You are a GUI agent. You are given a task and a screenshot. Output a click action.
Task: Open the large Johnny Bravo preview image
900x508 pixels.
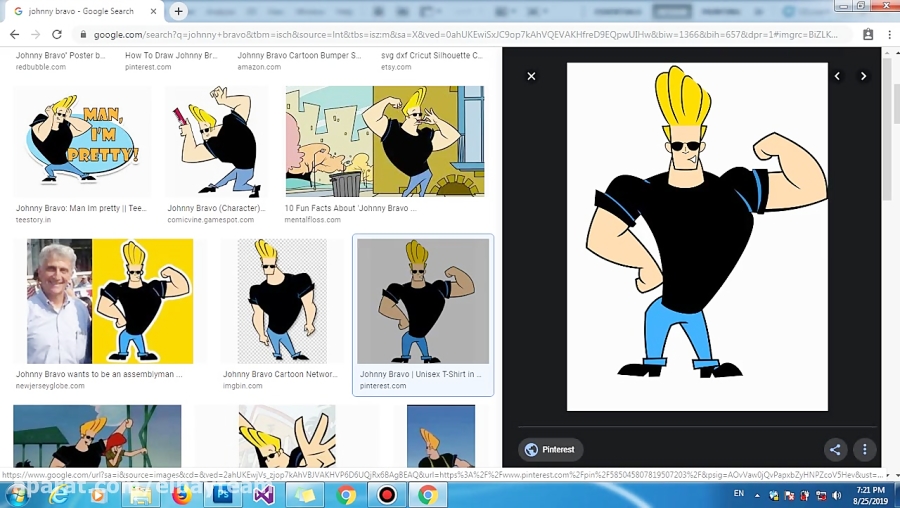(x=697, y=236)
